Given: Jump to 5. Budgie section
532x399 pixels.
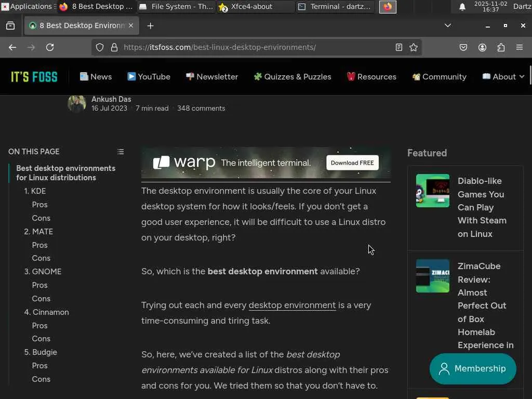Looking at the screenshot, I should point(41,352).
